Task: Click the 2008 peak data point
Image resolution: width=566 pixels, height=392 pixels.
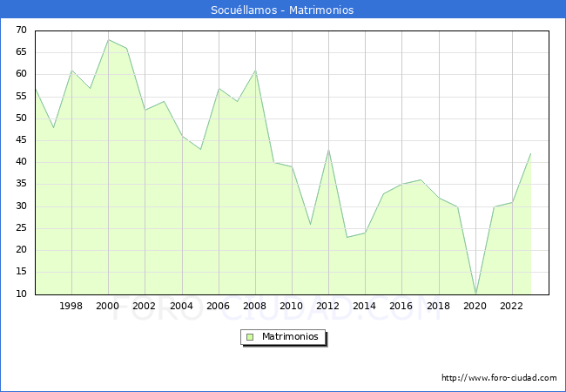Action: 255,71
